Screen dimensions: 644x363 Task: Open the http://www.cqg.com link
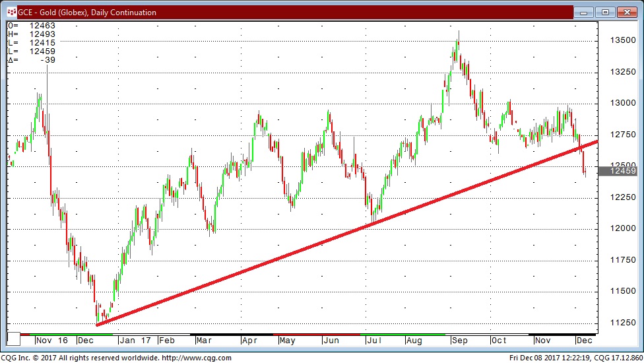click(x=197, y=358)
